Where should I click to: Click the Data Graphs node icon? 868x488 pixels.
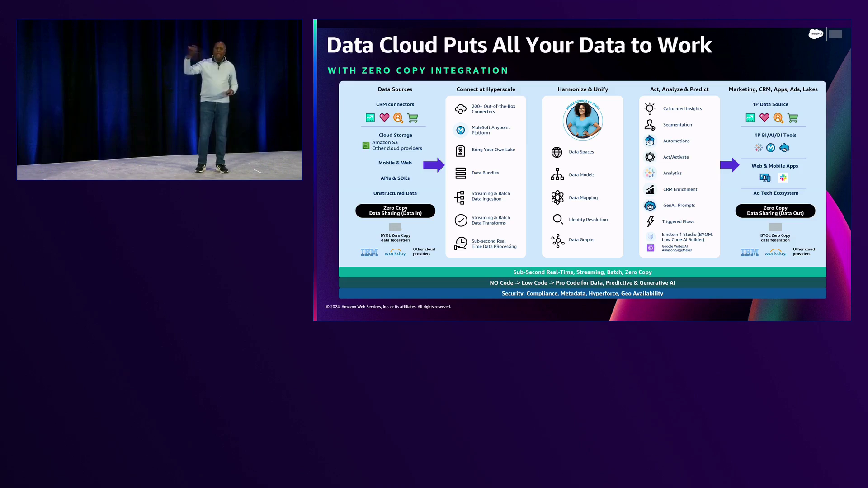557,240
